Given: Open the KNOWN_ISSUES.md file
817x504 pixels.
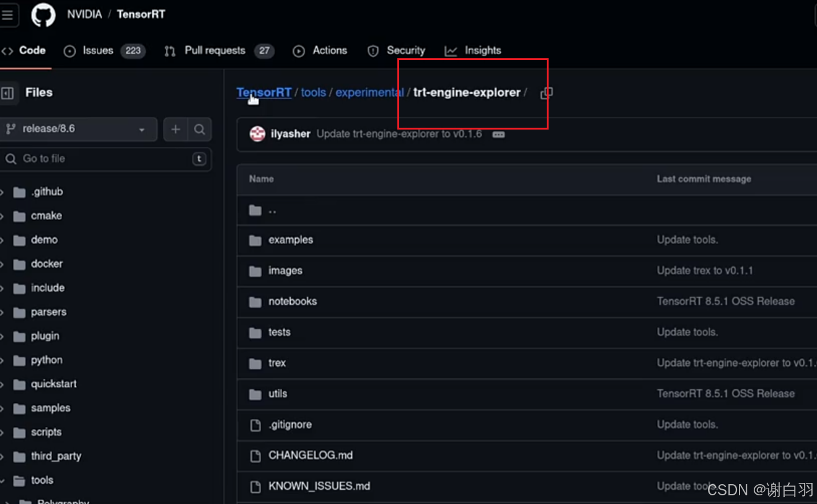Looking at the screenshot, I should [x=319, y=486].
